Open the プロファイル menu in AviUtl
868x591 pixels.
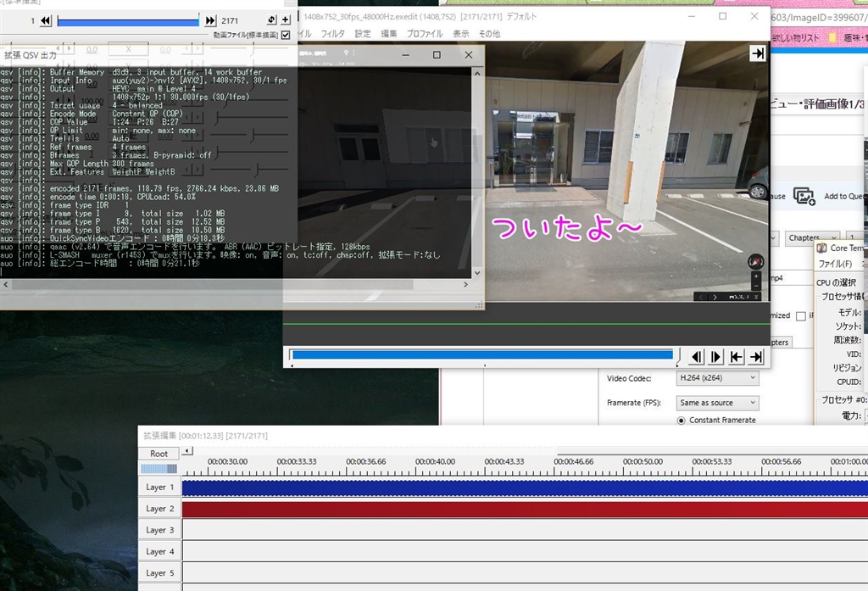(425, 34)
